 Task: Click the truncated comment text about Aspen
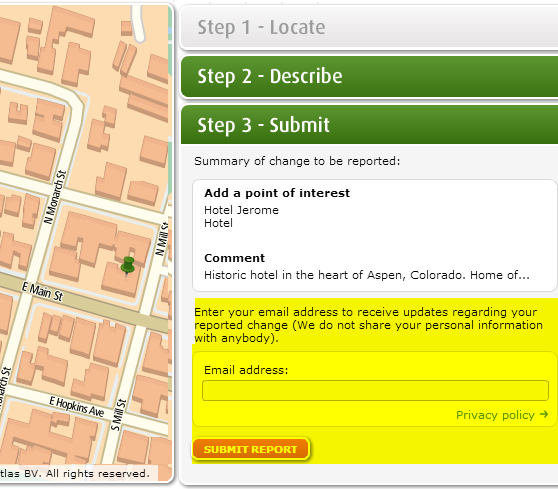[x=367, y=275]
